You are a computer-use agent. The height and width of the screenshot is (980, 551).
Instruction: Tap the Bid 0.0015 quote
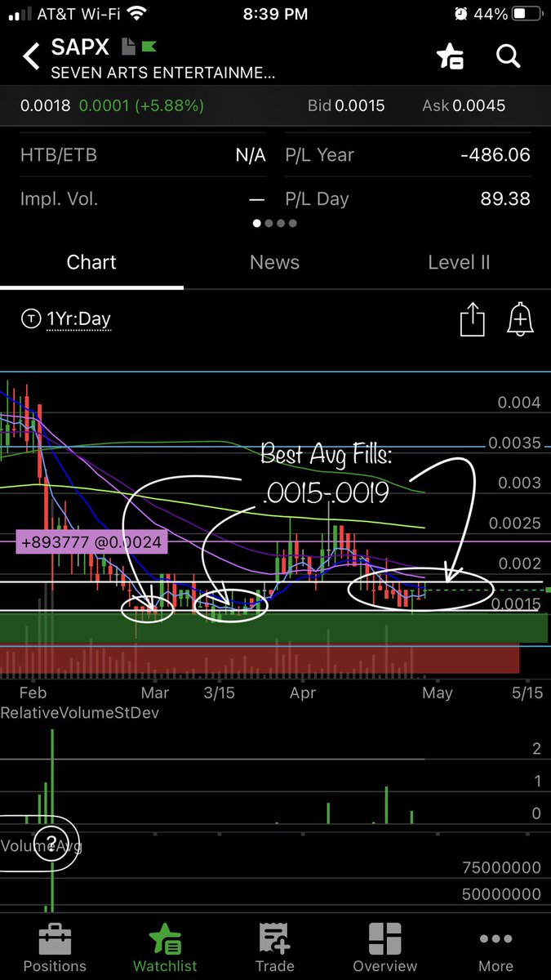346,105
